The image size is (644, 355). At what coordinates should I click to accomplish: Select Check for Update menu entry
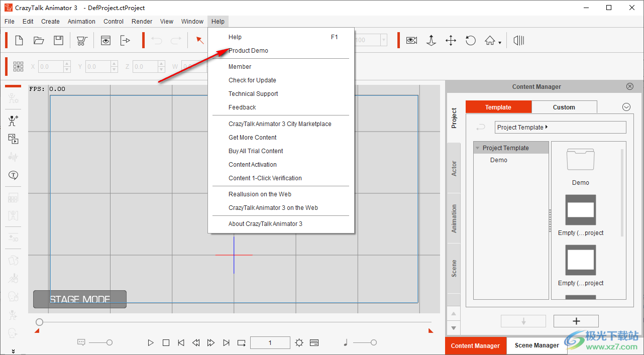[x=252, y=80]
